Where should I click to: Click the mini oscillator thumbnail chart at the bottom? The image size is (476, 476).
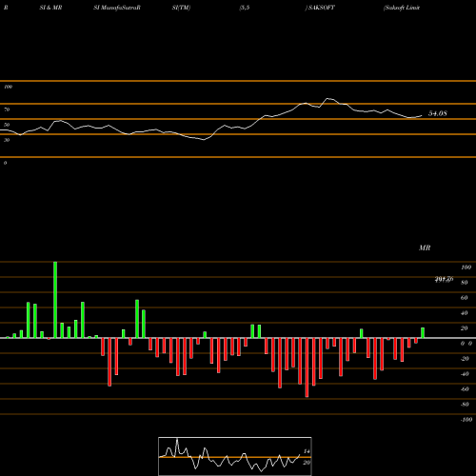tap(235, 456)
